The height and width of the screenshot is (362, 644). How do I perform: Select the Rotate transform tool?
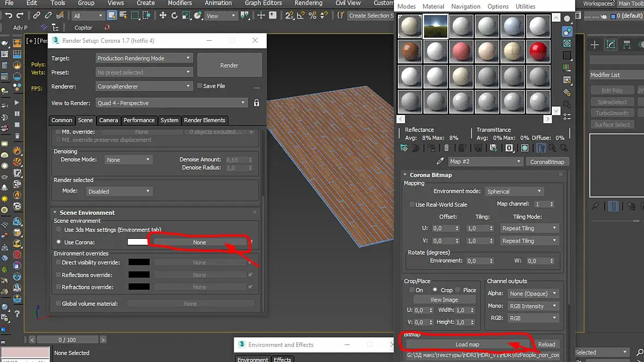[x=175, y=16]
